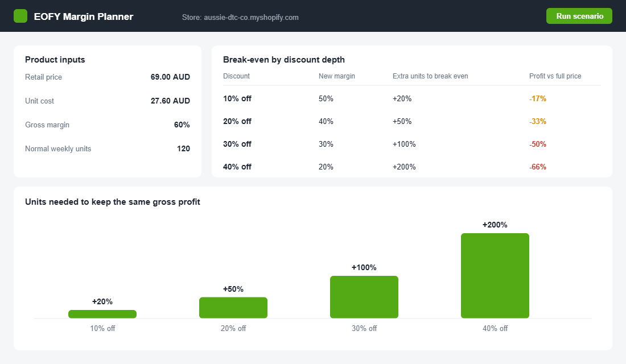
Task: Click the Normal weekly units label
Action: (58, 149)
